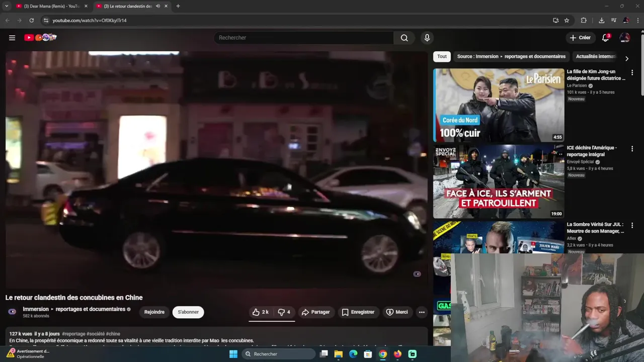Click the #reportage hashtag
This screenshot has height=362, width=644.
(x=73, y=334)
